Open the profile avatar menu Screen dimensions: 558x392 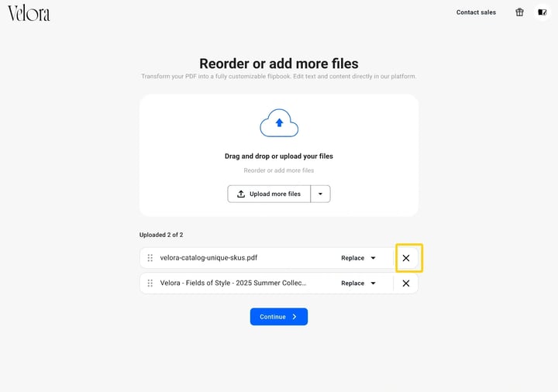click(542, 12)
